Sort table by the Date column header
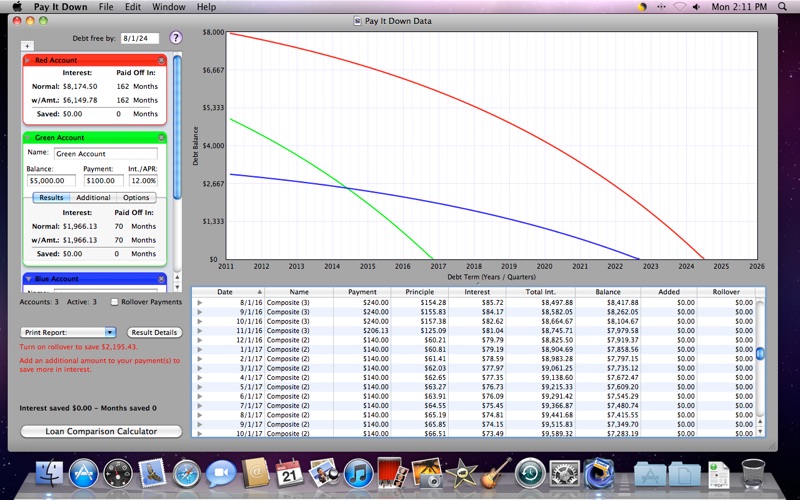Viewport: 800px width, 500px height. (x=228, y=292)
